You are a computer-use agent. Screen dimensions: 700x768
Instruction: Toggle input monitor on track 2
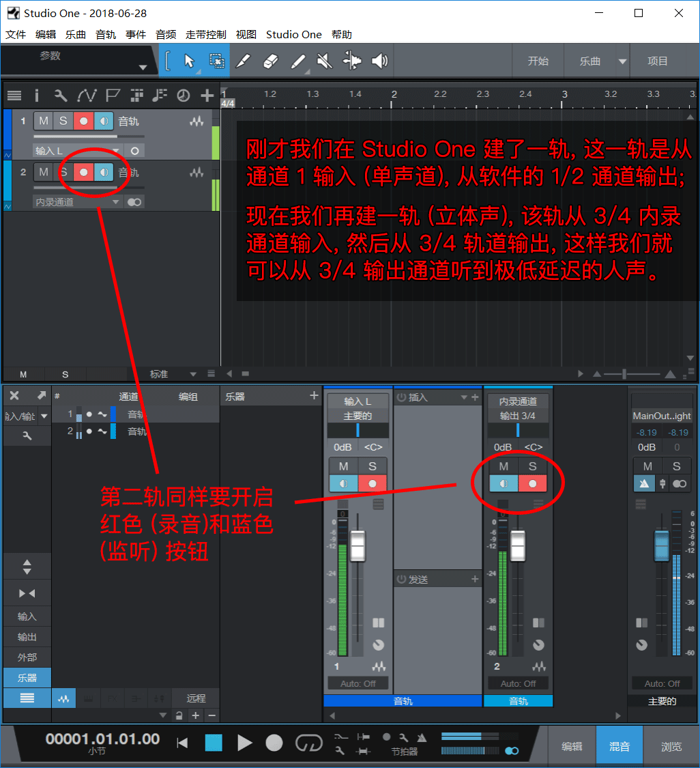point(104,173)
